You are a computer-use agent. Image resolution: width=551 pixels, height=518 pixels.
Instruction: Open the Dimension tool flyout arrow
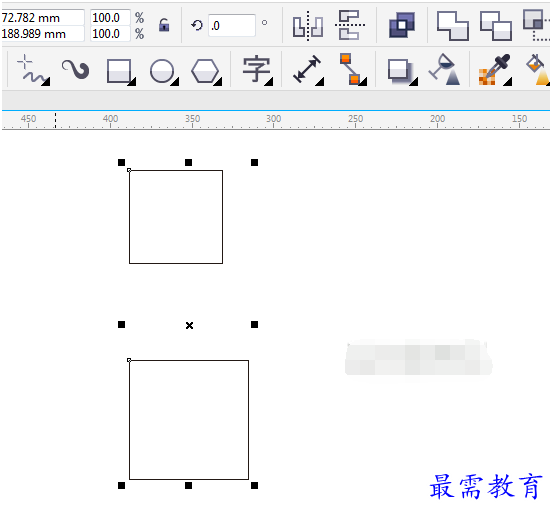pos(320,82)
